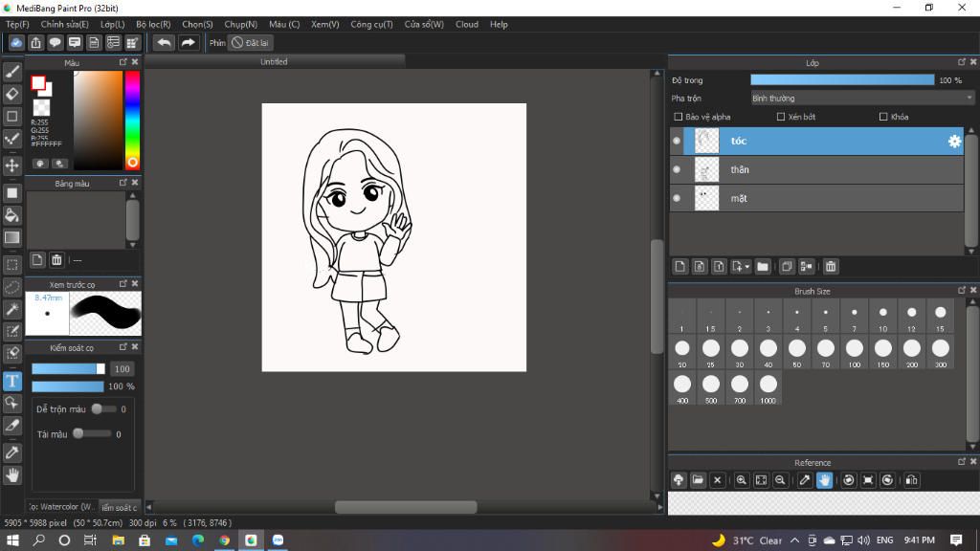This screenshot has width=980, height=551.
Task: Delete the layer using the trash icon in the layer panel
Action: point(831,266)
